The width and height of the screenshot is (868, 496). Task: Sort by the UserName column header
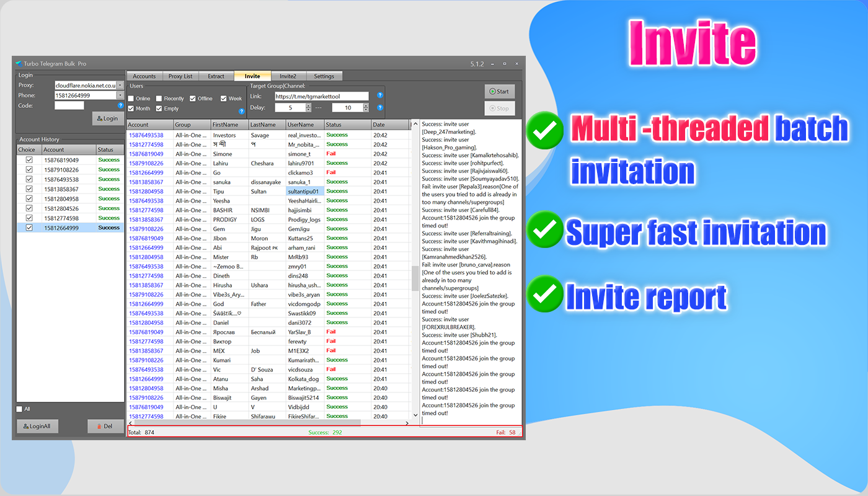tap(305, 125)
